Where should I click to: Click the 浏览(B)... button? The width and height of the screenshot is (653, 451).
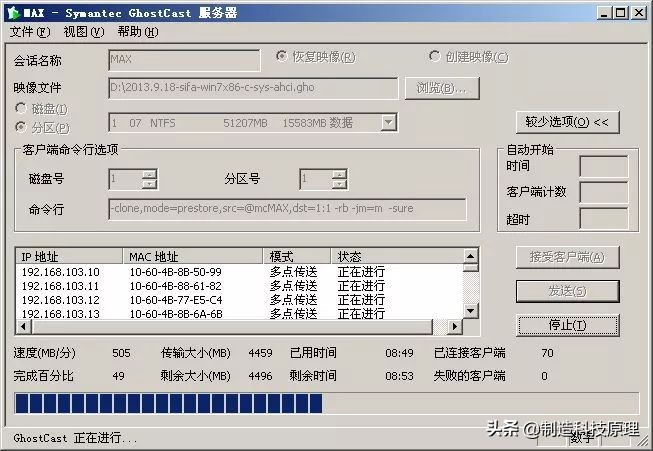pos(442,88)
